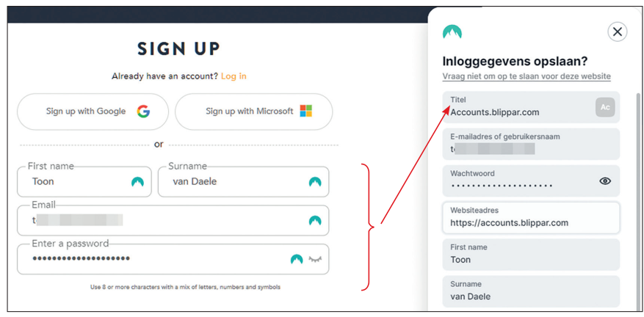Focus the Websiteadres field
Screen dimensions: 644x317
[531, 218]
